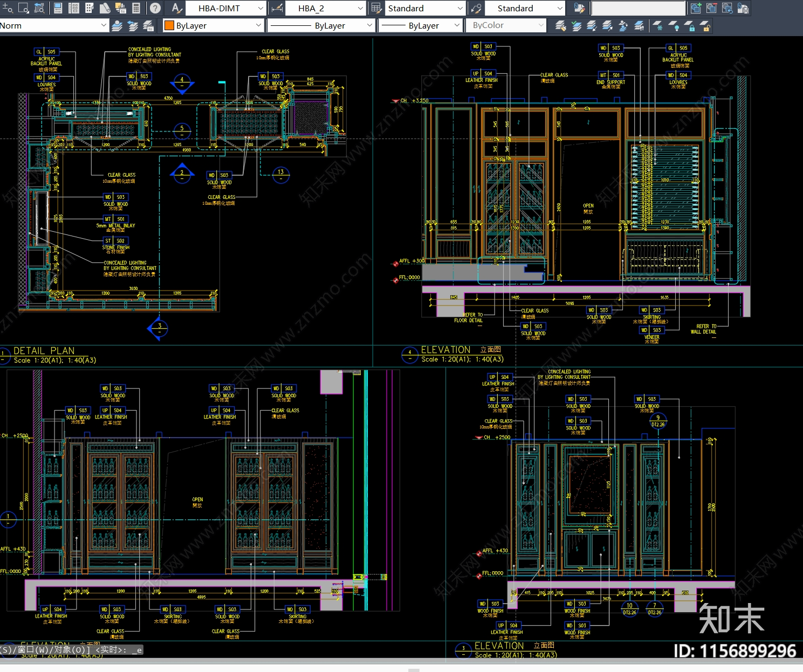Viewport: 803px width, 672px height.
Task: Select the REFER TO FLOOR DETAIL note
Action: click(469, 318)
